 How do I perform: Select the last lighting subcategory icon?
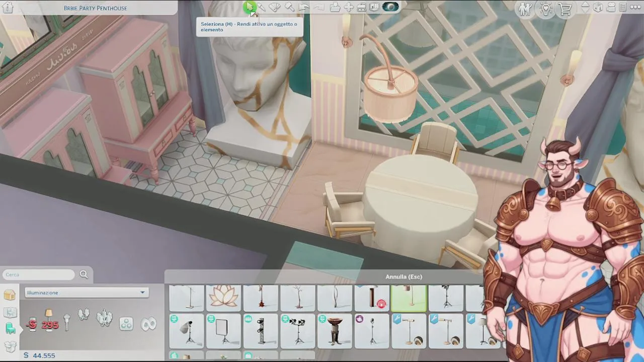(148, 324)
